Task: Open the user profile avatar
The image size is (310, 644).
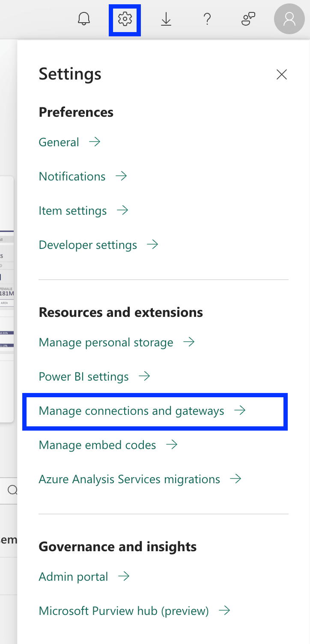Action: 289,19
